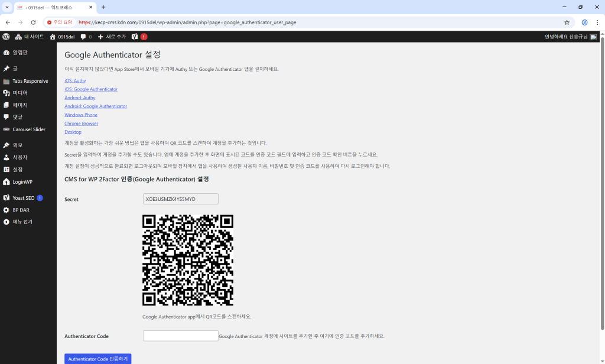Viewport: 605px width, 364px height.
Task: Go to the 설정 settings menu
Action: [18, 170]
